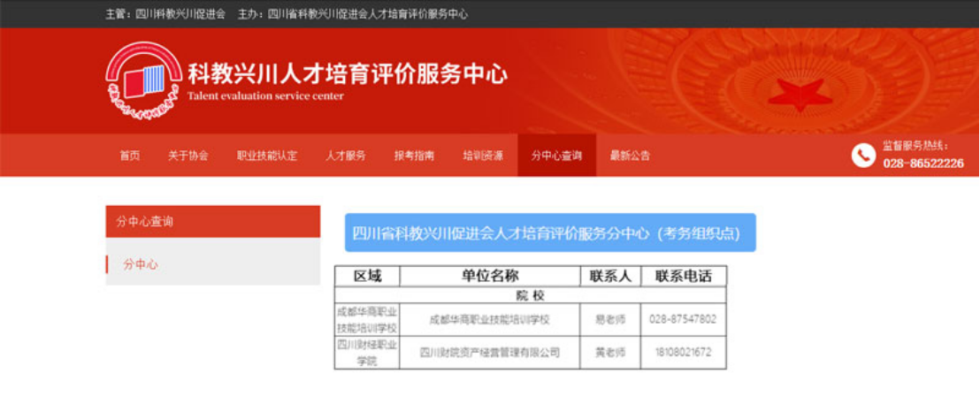Open 最新公告 in the navigation bar
Image resolution: width=980 pixels, height=404 pixels.
click(x=630, y=156)
